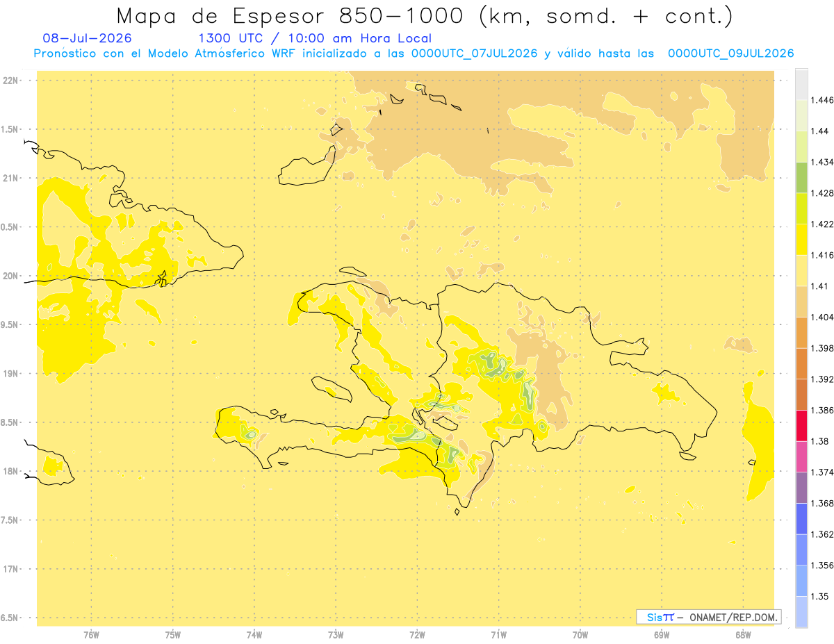Viewport: 834px width, 644px height.
Task: Click the '69W' longitude label
Action: click(662, 634)
